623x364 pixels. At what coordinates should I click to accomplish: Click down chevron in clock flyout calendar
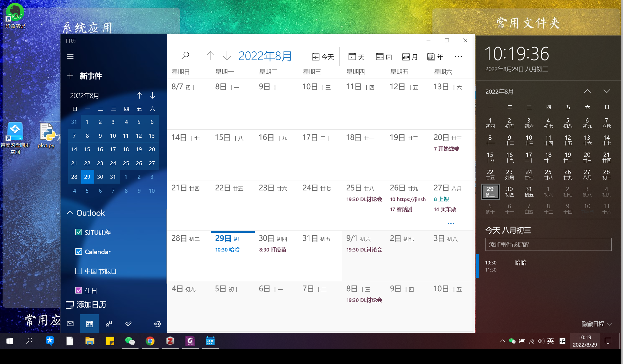607,91
